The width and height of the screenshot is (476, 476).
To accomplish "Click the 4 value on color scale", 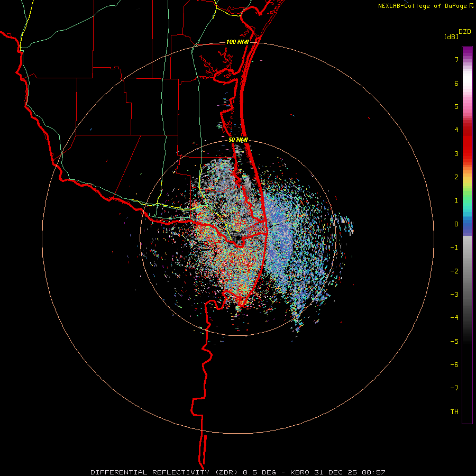I will pos(456,130).
